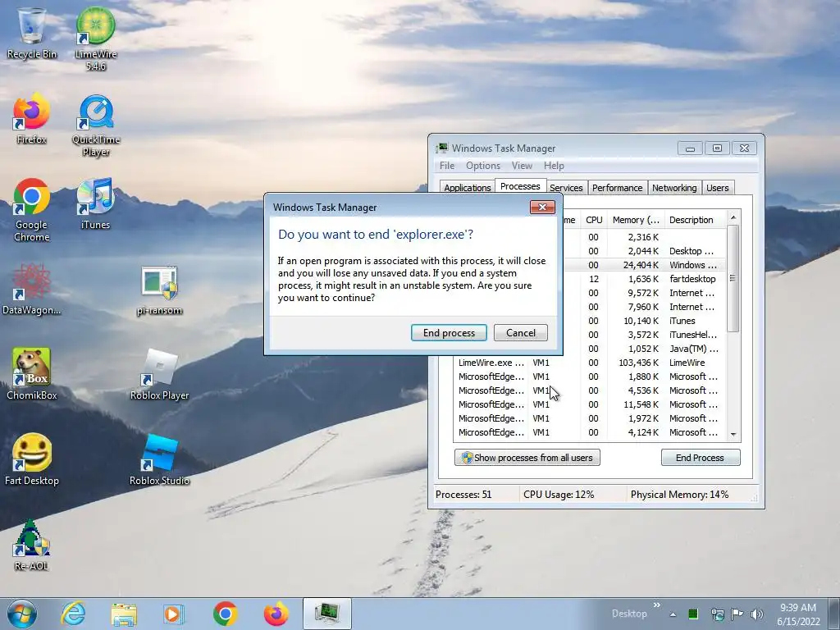
Task: Select the iTunesHel... process row
Action: (x=645, y=335)
